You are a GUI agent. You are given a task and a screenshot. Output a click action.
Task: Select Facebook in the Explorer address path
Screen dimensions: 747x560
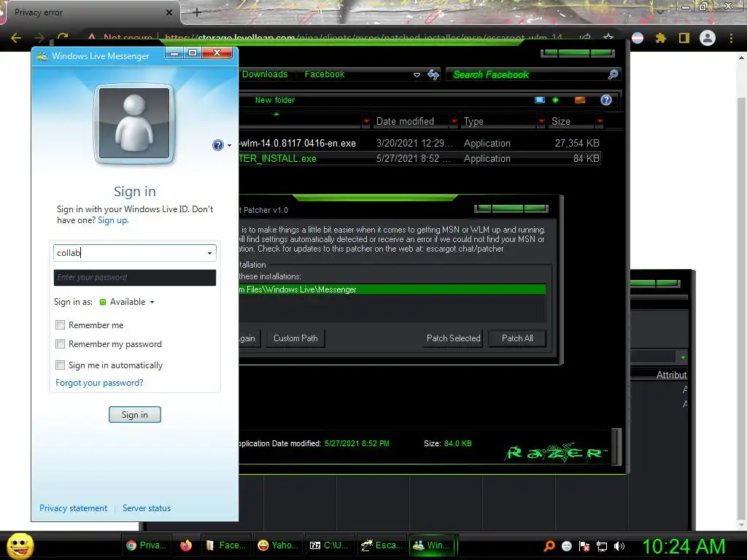325,74
